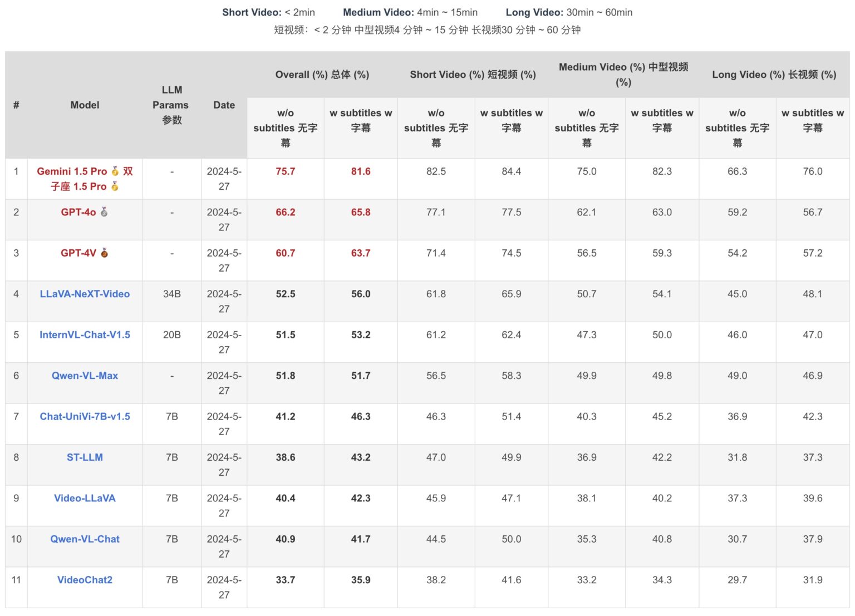Image resolution: width=855 pixels, height=616 pixels.
Task: Open the ST-LLM model link
Action: click(x=85, y=457)
